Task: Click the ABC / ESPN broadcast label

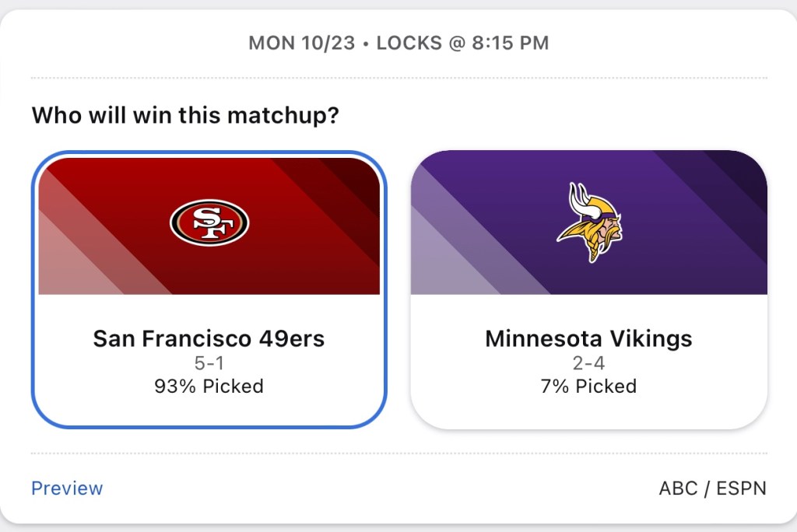Action: pos(712,488)
